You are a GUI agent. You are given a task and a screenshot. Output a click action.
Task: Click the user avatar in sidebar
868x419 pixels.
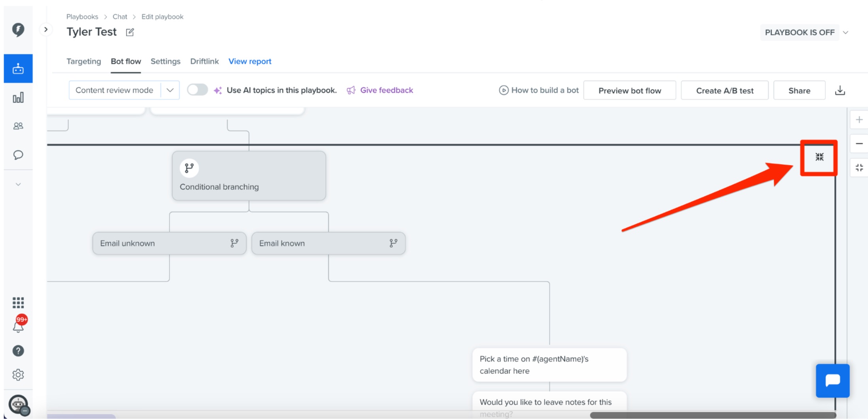(19, 405)
